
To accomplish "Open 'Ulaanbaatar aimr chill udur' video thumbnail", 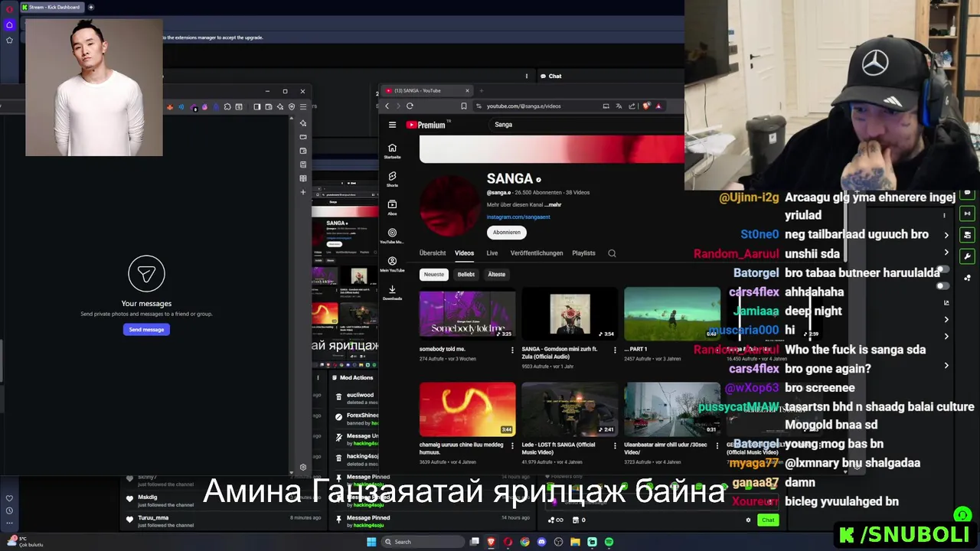I will 671,409.
